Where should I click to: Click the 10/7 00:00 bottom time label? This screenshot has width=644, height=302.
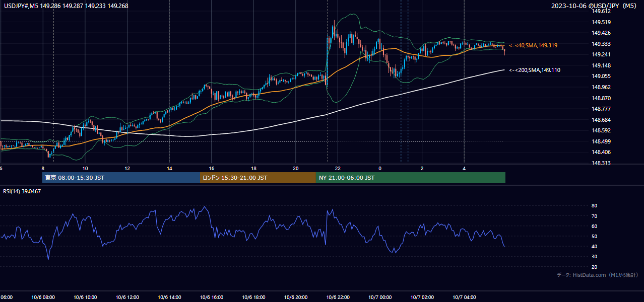[379, 297]
